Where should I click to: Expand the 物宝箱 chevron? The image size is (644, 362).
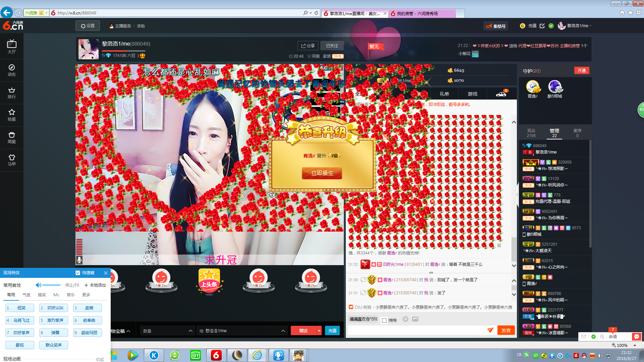coord(128,331)
